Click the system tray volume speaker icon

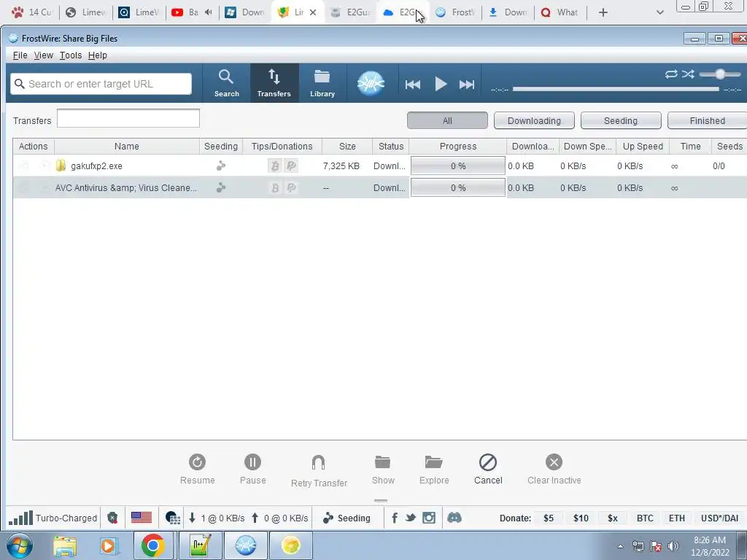(673, 546)
